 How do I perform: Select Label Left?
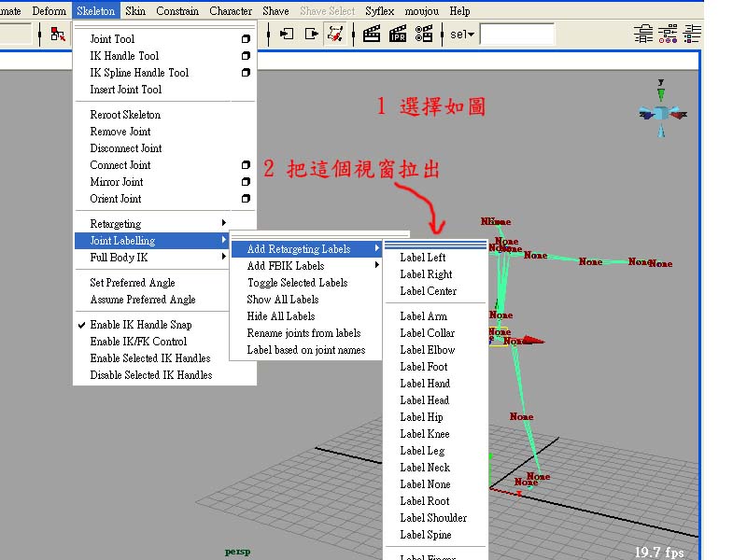coord(423,258)
